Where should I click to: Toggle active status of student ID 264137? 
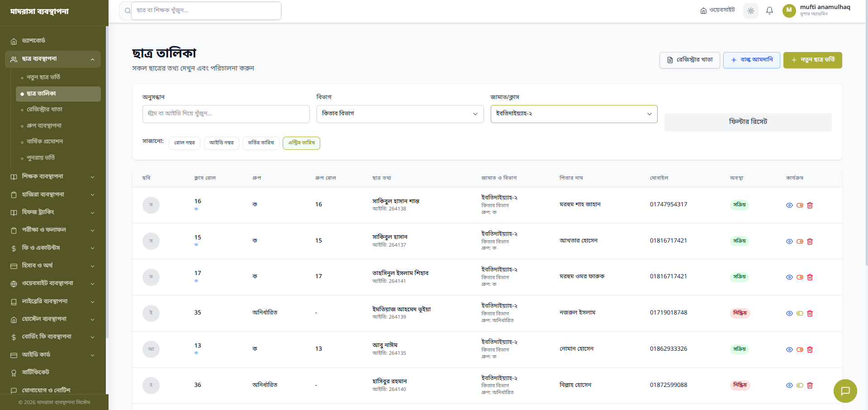(800, 242)
